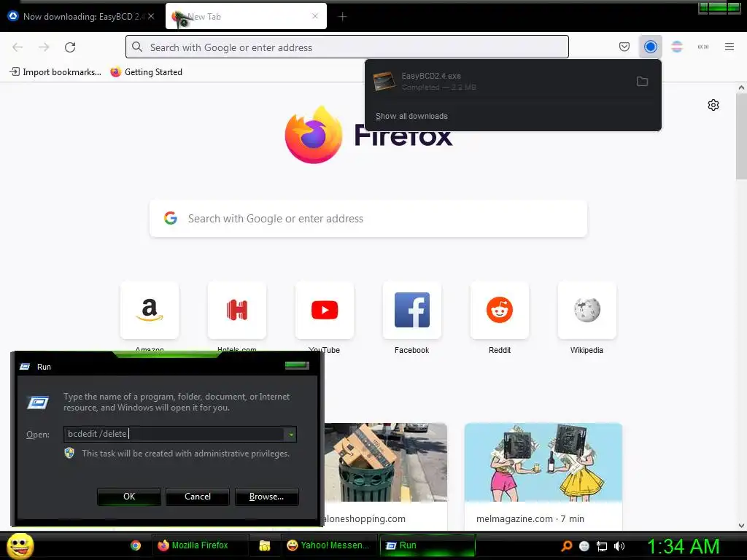Open the Facebook shortcut tile

[412, 310]
